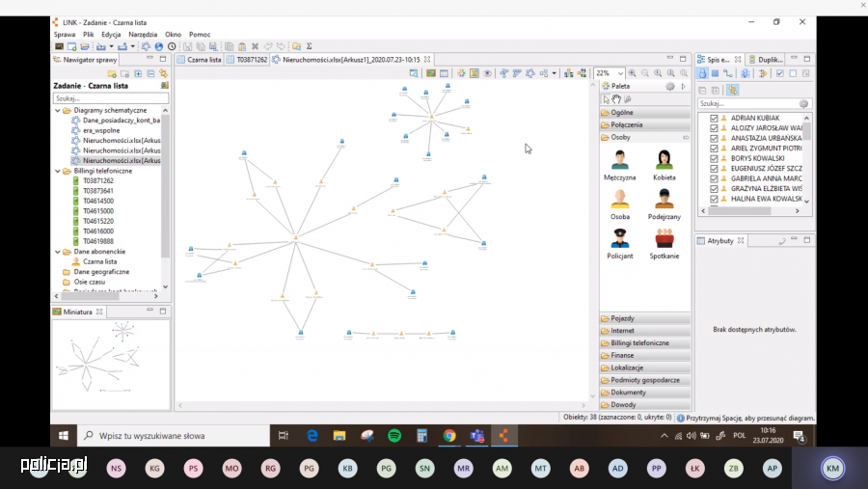The width and height of the screenshot is (868, 489).
Task: Uncheck ADRIAN KUBIAK checkbox
Action: [714, 119]
